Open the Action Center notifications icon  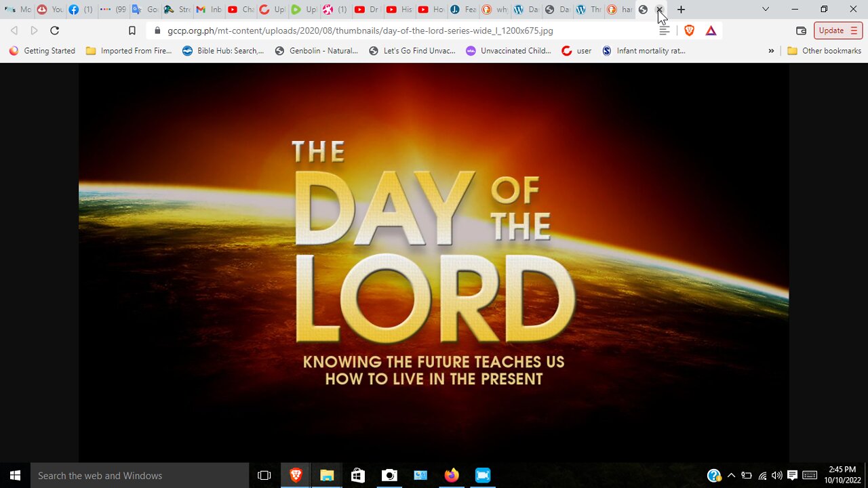pyautogui.click(x=792, y=475)
